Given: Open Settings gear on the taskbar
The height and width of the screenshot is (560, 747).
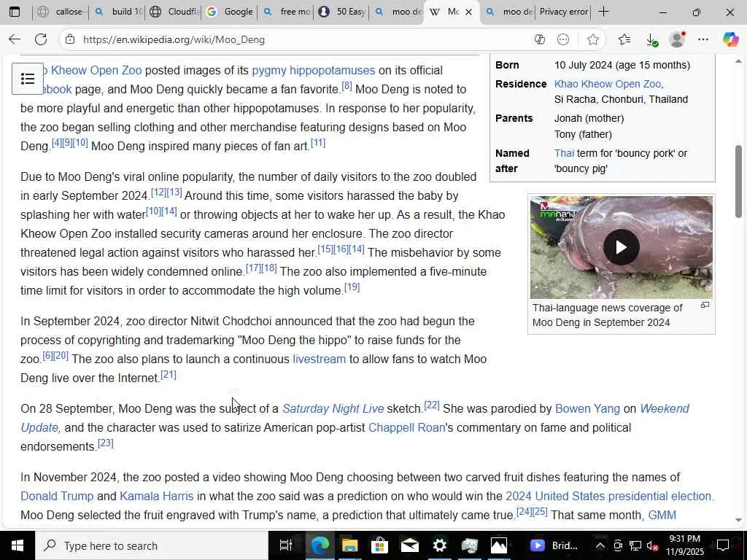Looking at the screenshot, I should click(x=439, y=545).
